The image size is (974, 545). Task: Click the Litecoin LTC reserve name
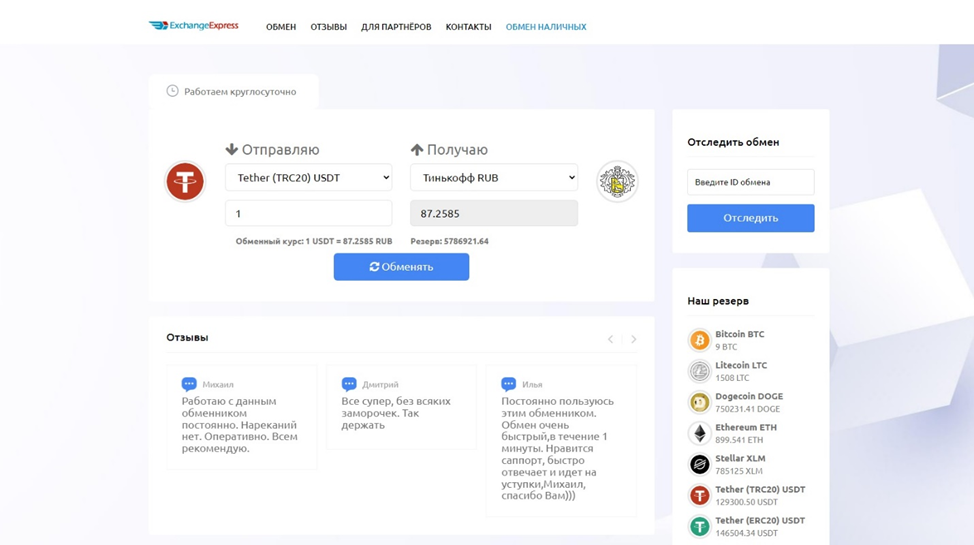coord(741,365)
